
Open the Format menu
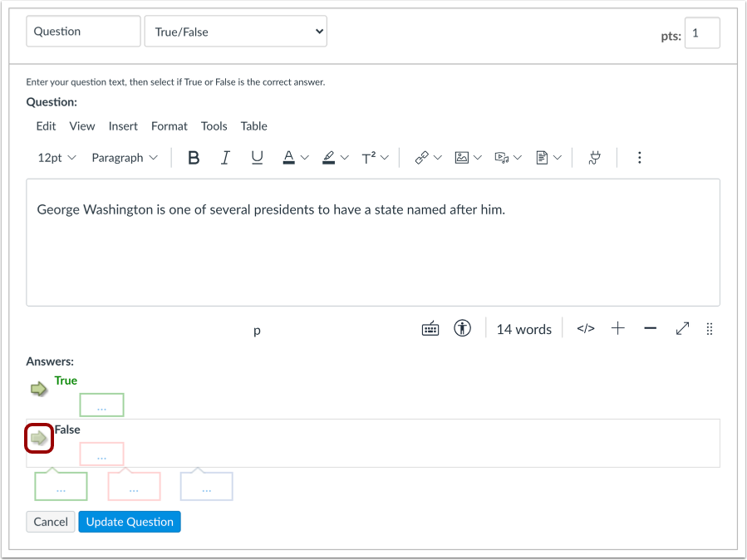coord(170,126)
